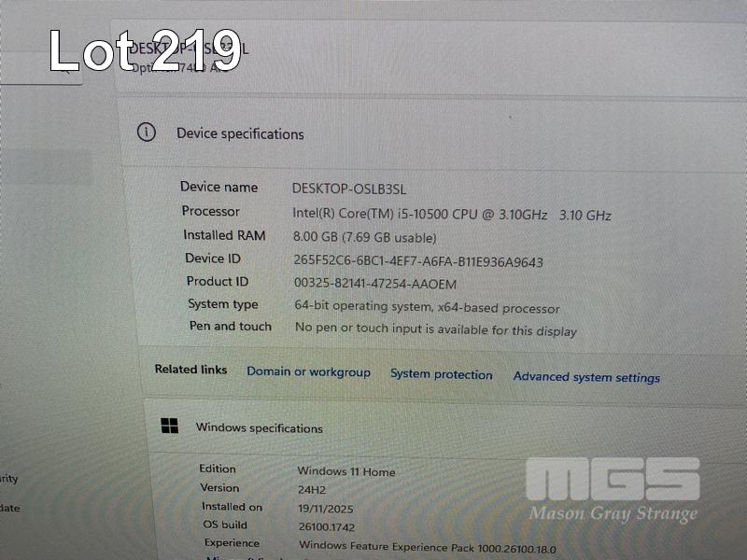This screenshot has width=747, height=560.
Task: Collapse the Device specifications section header
Action: tap(430, 133)
